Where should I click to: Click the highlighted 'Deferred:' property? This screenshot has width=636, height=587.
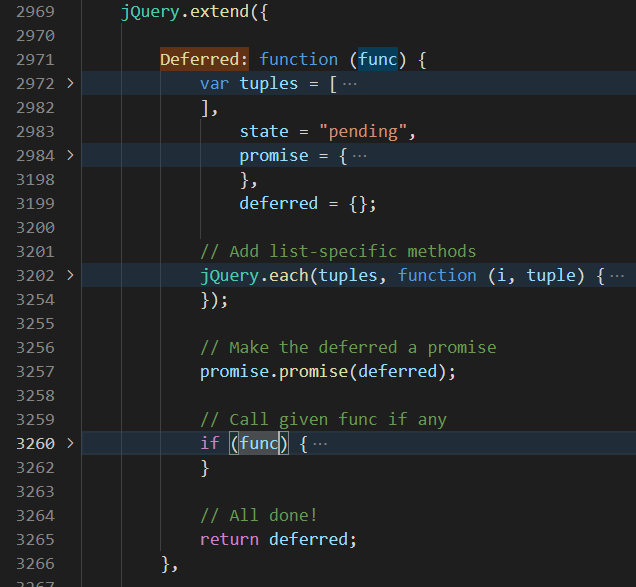coord(204,60)
